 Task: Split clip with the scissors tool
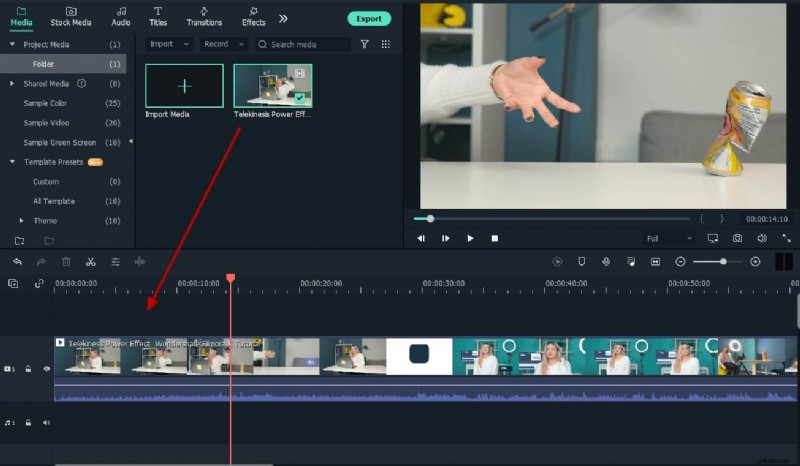point(91,262)
